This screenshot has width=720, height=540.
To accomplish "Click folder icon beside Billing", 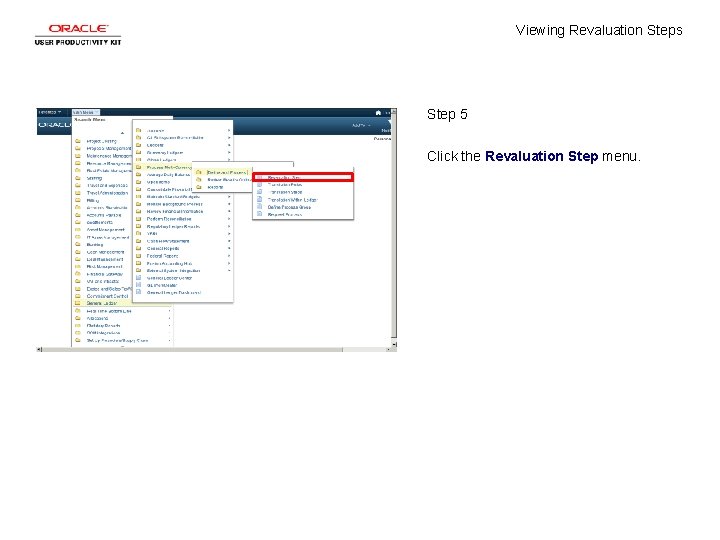I will pyautogui.click(x=78, y=200).
